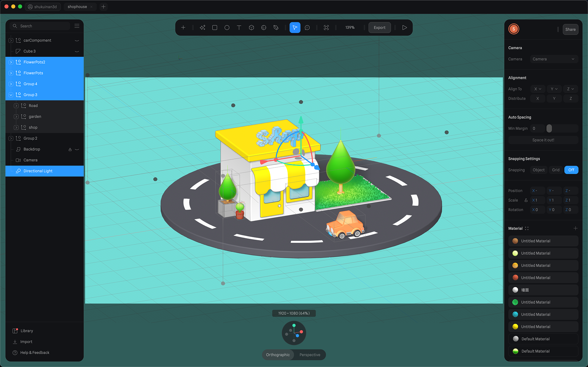Switch to Perspective view

click(x=310, y=355)
